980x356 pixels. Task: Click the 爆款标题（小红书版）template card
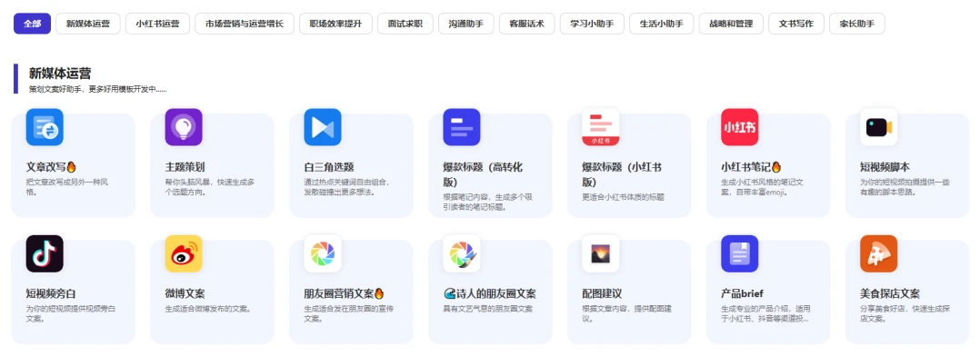point(629,165)
